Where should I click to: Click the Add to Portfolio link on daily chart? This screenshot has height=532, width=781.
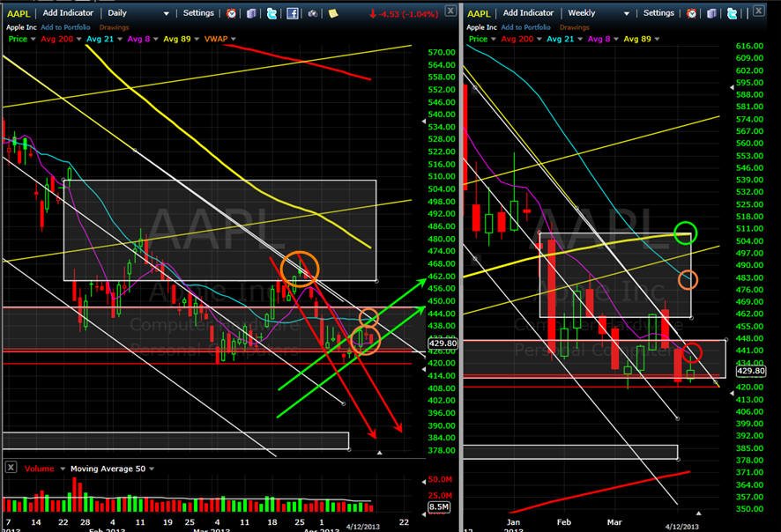(66, 27)
